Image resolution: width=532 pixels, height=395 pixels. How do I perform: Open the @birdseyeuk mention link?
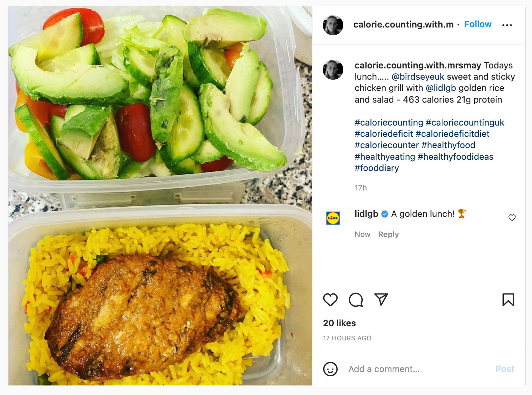click(418, 77)
